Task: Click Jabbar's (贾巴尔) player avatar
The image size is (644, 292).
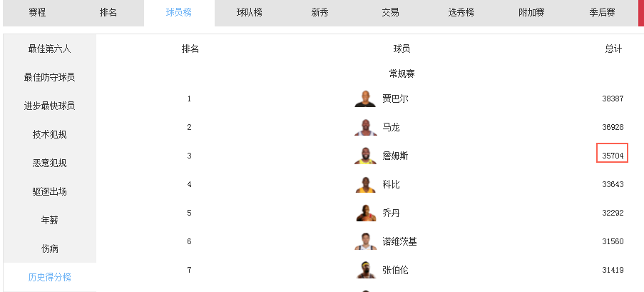Action: tap(365, 99)
